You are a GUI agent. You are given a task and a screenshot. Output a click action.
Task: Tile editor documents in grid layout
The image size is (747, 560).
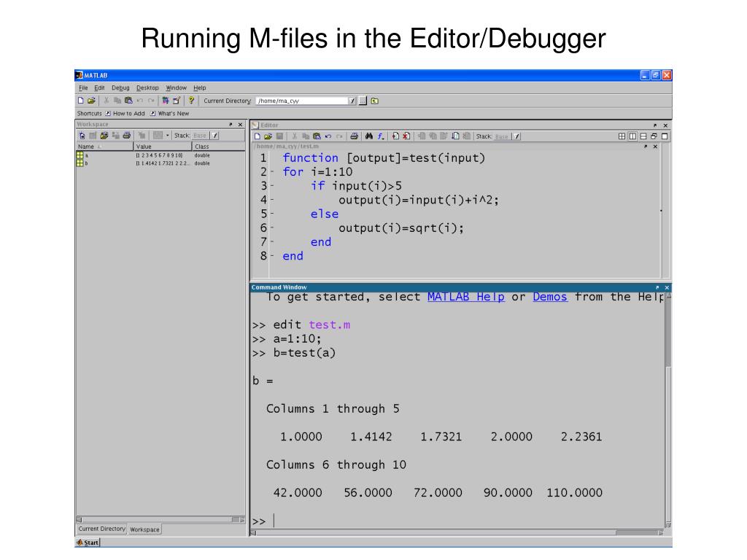coord(622,136)
